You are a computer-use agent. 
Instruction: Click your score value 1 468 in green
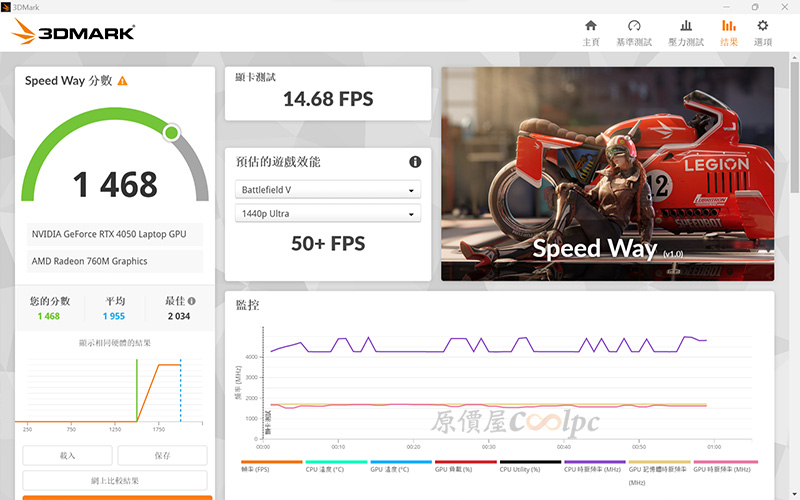coord(48,316)
